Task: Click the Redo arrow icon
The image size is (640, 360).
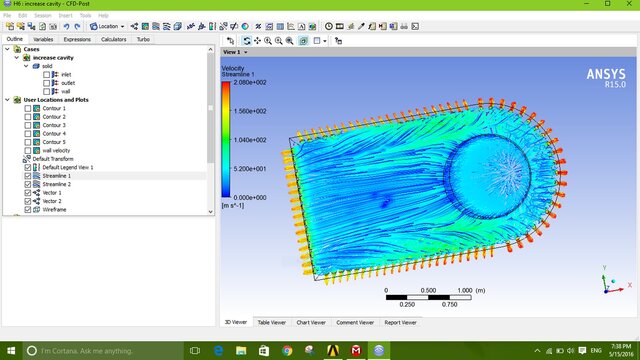Action: point(77,27)
